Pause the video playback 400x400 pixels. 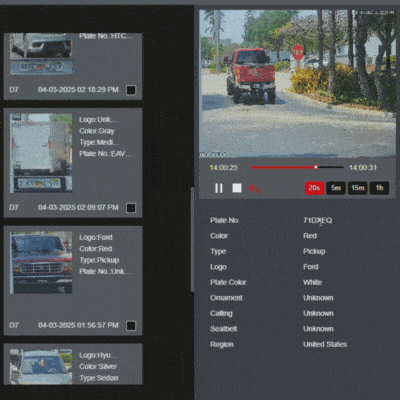pos(219,188)
